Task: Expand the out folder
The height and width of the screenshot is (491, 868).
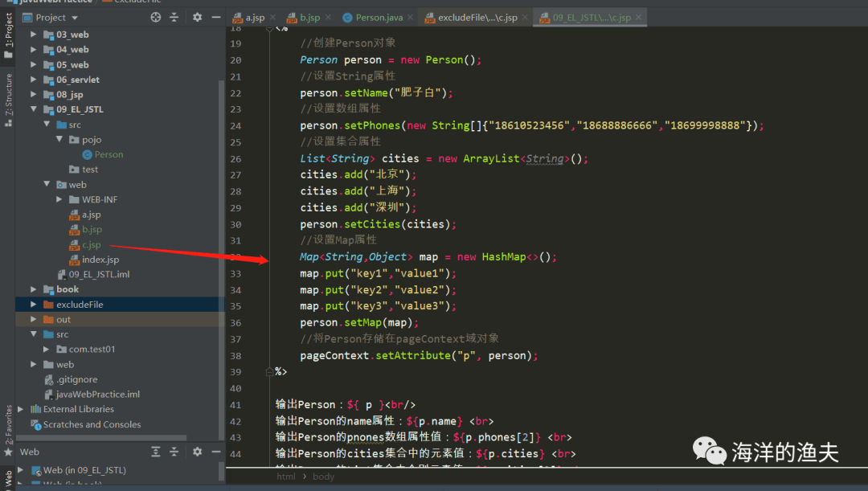Action: tap(33, 319)
